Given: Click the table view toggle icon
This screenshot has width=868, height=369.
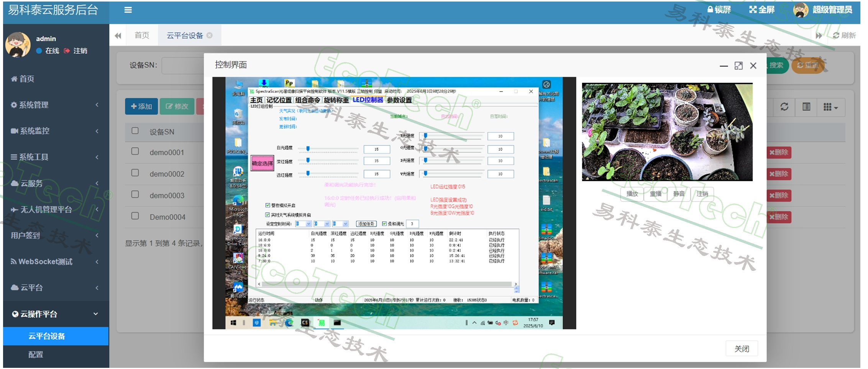Looking at the screenshot, I should [x=806, y=107].
